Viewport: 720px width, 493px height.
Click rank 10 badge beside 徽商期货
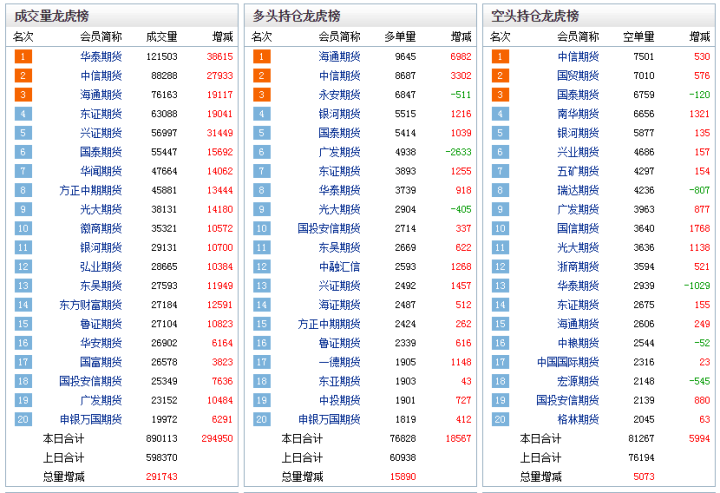point(23,228)
